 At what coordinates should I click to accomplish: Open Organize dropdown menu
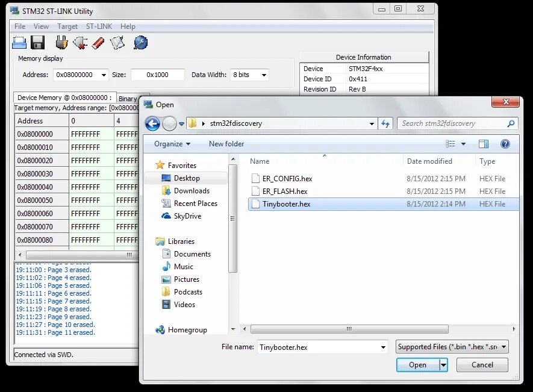click(x=172, y=144)
